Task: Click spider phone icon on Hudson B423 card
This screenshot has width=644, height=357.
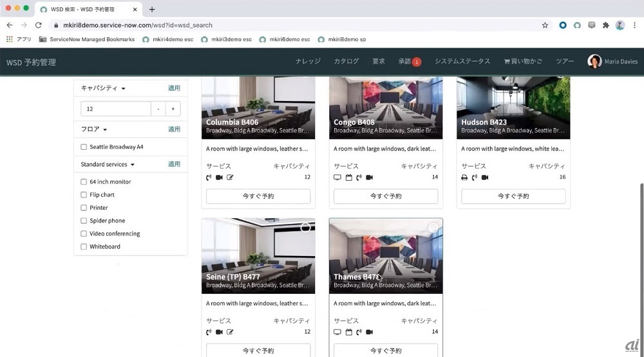Action: pos(475,178)
